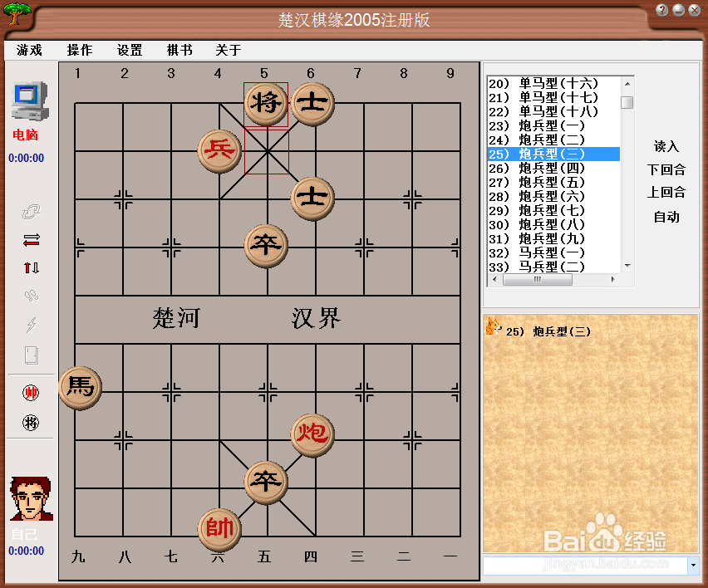Select the red 兵 soldier piece
The image size is (708, 588).
tap(219, 151)
